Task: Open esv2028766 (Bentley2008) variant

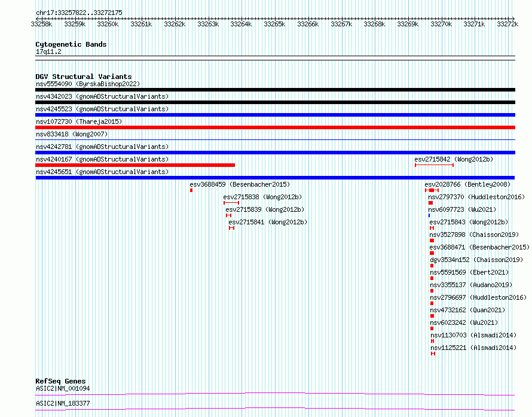Action: click(x=467, y=184)
